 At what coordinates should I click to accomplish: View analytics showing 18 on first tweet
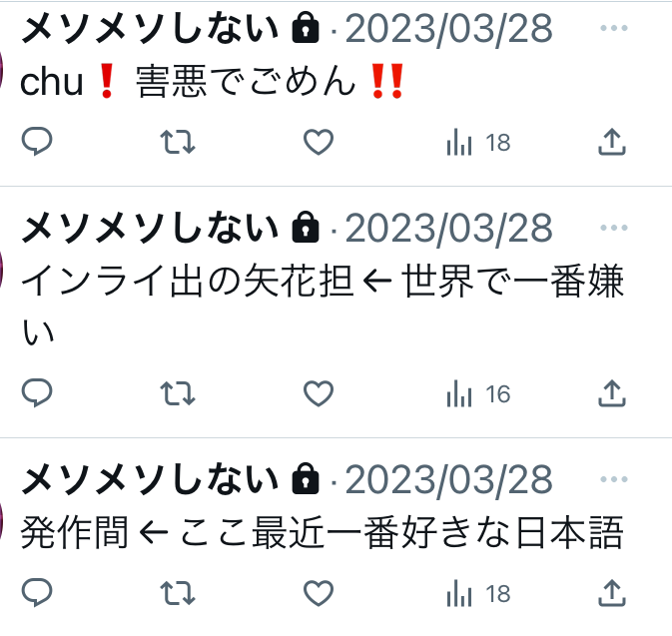pyautogui.click(x=478, y=142)
